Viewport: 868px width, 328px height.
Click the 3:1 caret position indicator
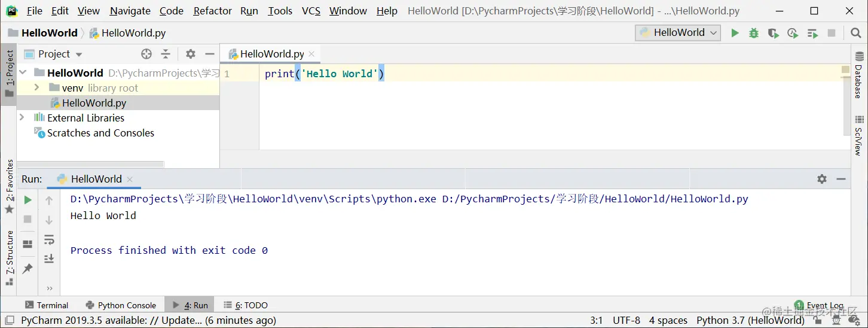[x=597, y=321]
